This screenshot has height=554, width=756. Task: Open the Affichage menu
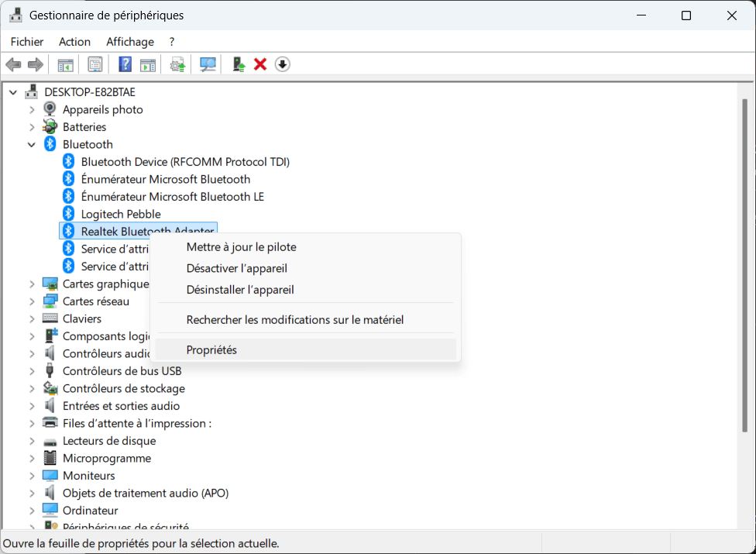coord(130,42)
